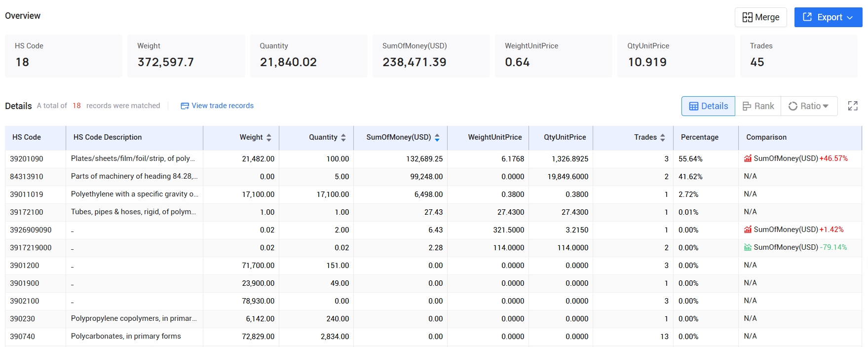Click the Weight summary card showing 372,597.7
The width and height of the screenshot is (868, 347).
[186, 56]
